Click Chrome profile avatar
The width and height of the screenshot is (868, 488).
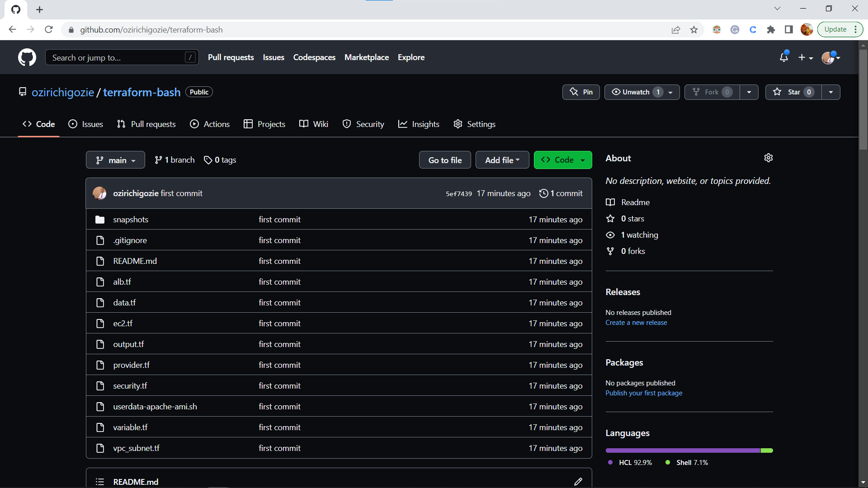[807, 30]
